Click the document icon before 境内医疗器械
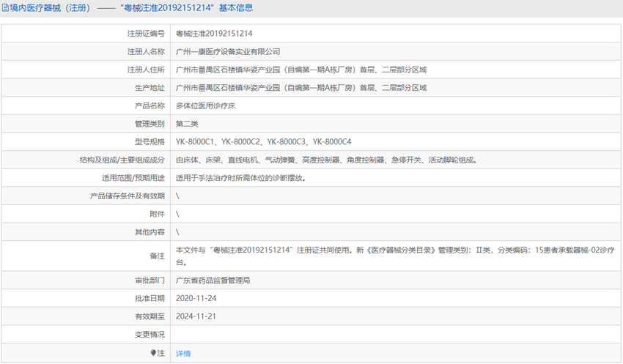623x364 pixels. (x=5, y=8)
